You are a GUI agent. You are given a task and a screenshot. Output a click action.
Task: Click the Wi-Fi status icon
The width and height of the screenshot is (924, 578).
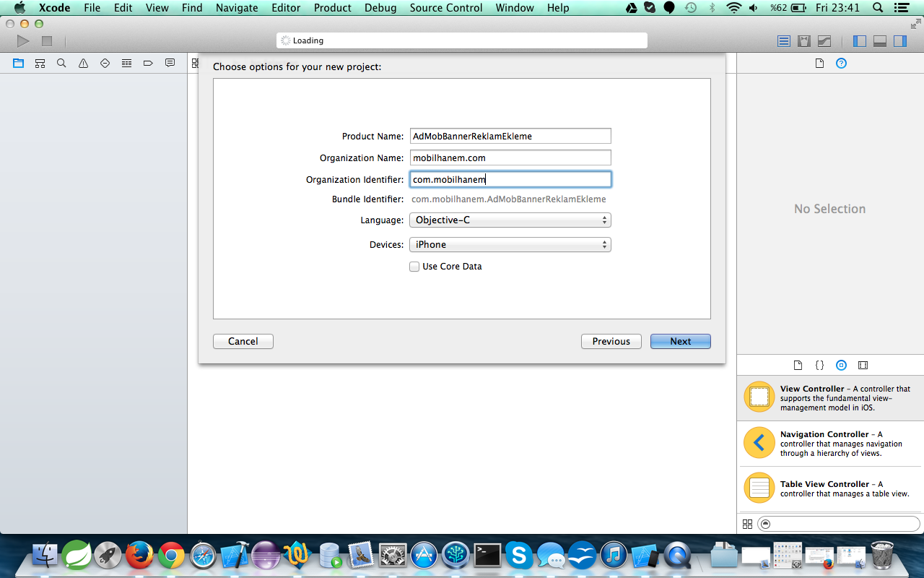734,8
